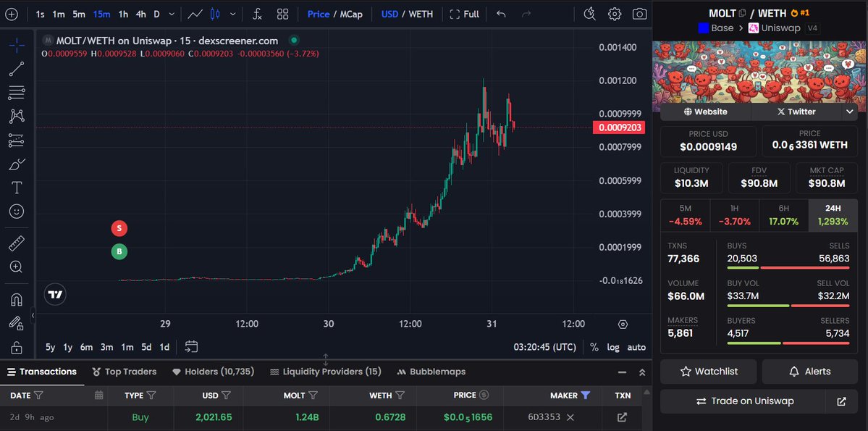Toggle percent scale on chart

point(594,348)
